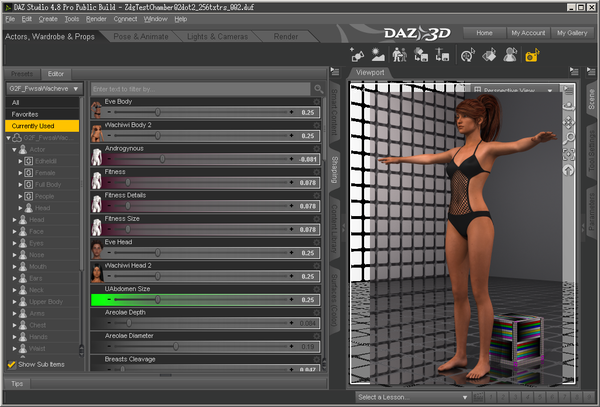Click the plus stepper on Wachiwi Head 2
The image size is (600, 407).
(292, 276)
